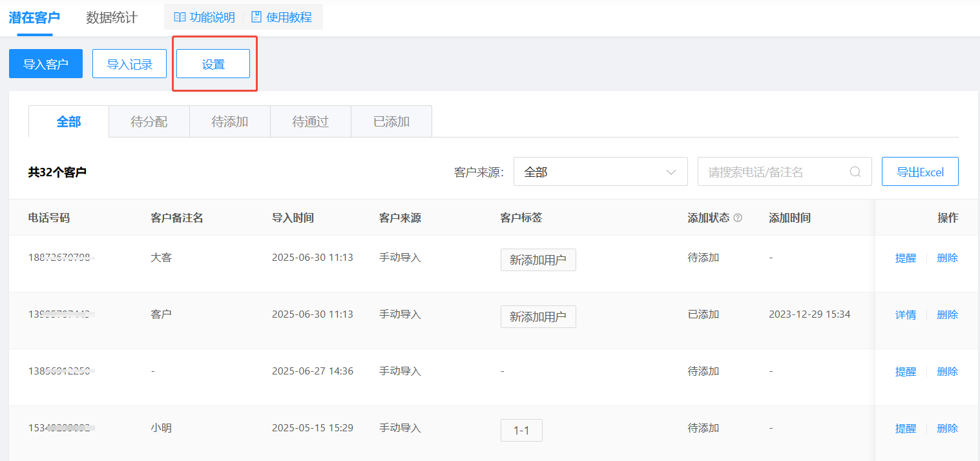Open the 使用教程 link text
This screenshot has height=461, width=980.
pos(289,17)
